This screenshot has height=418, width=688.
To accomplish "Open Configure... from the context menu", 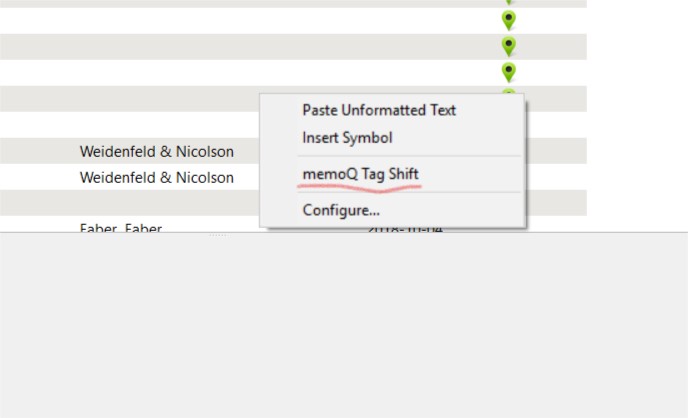I will [x=341, y=210].
